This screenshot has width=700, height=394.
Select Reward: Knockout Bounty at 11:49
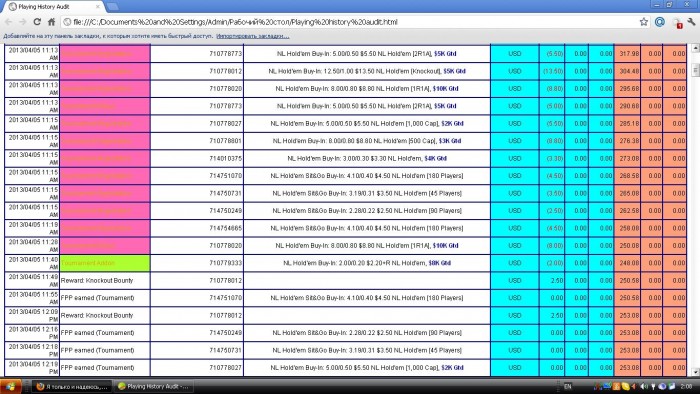tap(97, 281)
